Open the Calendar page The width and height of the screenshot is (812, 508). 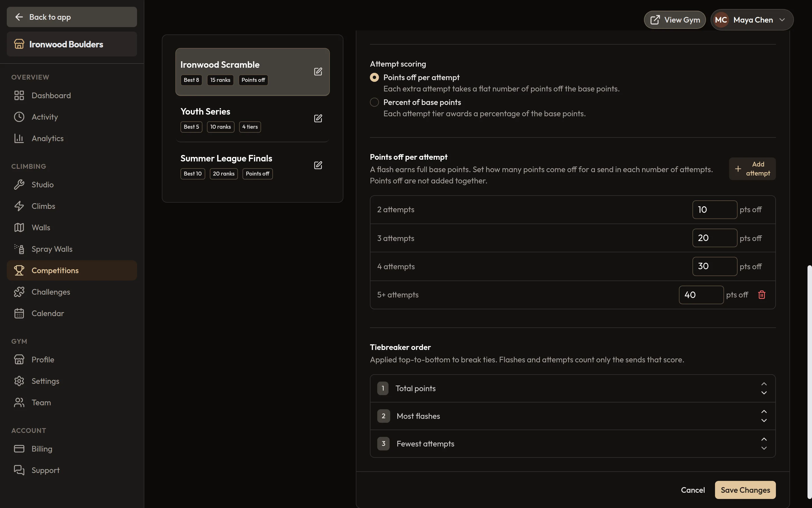(x=72, y=314)
